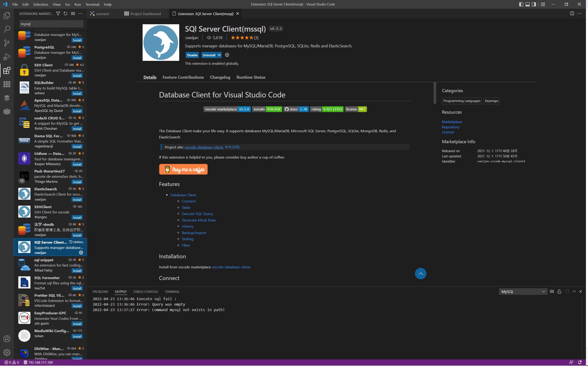Open the MySQL output channel dropdown
The height and width of the screenshot is (366, 588).
pos(523,292)
